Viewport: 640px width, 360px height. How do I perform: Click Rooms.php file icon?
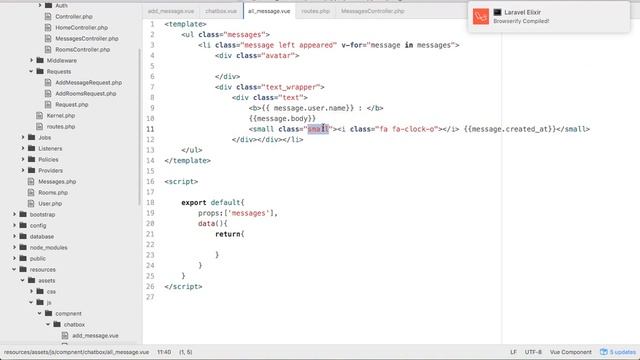click(x=31, y=192)
